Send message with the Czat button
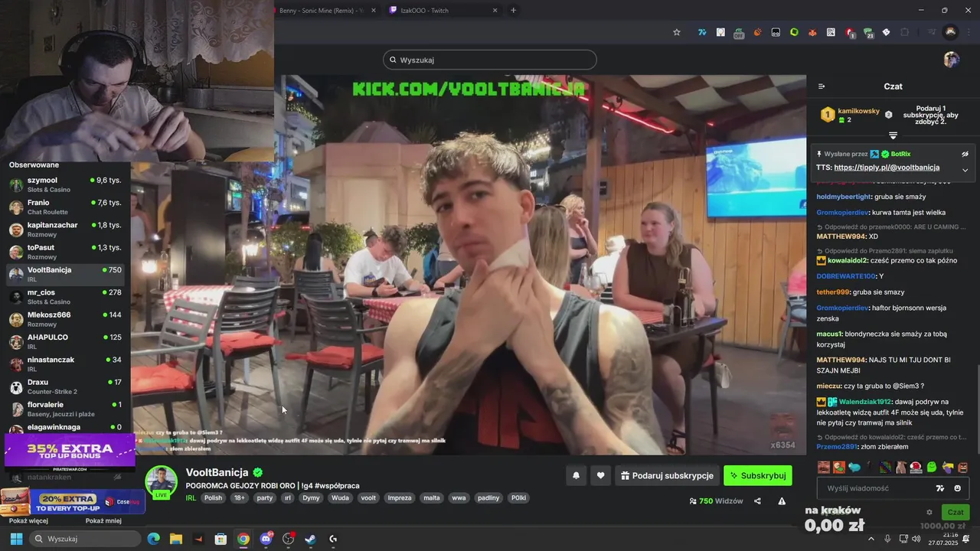Screen dimensions: 980x551 point(955,512)
